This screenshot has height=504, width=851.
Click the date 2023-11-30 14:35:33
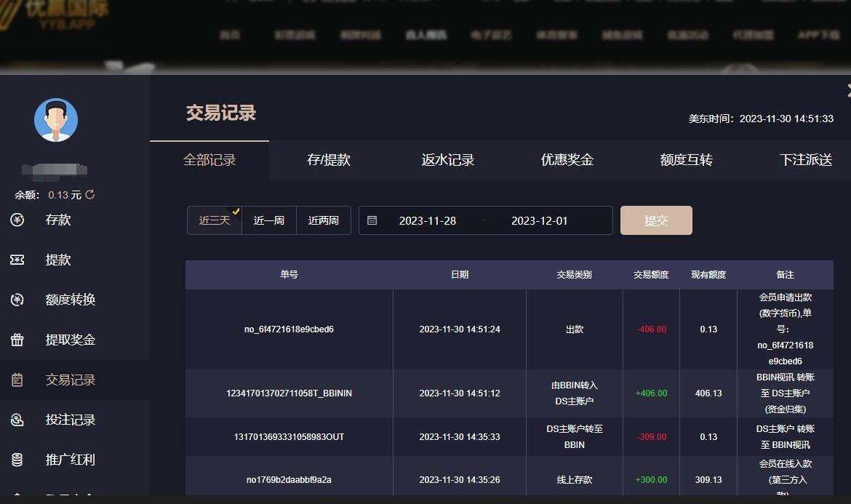pos(460,437)
